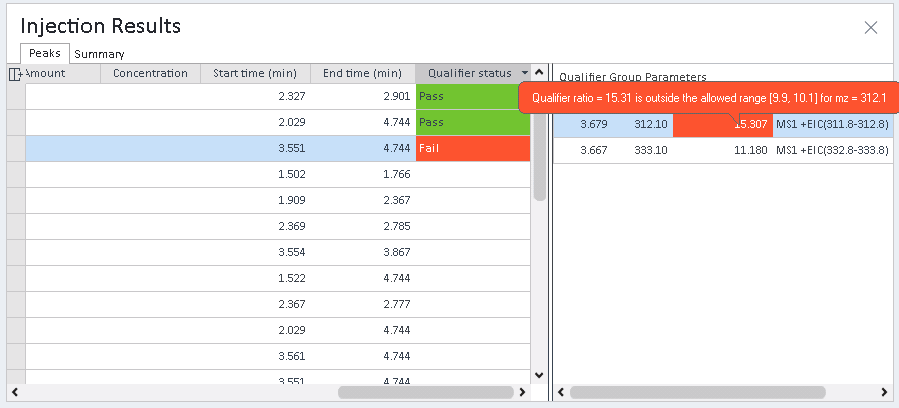Image resolution: width=899 pixels, height=408 pixels.
Task: Click start time 2.327 cell
Action: 255,96
